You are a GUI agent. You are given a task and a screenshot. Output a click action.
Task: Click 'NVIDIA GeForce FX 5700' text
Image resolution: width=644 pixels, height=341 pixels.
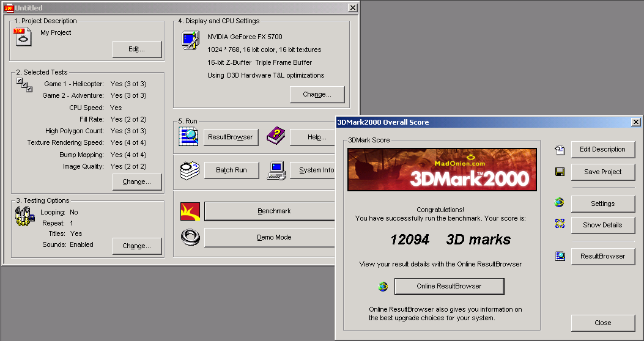(245, 37)
